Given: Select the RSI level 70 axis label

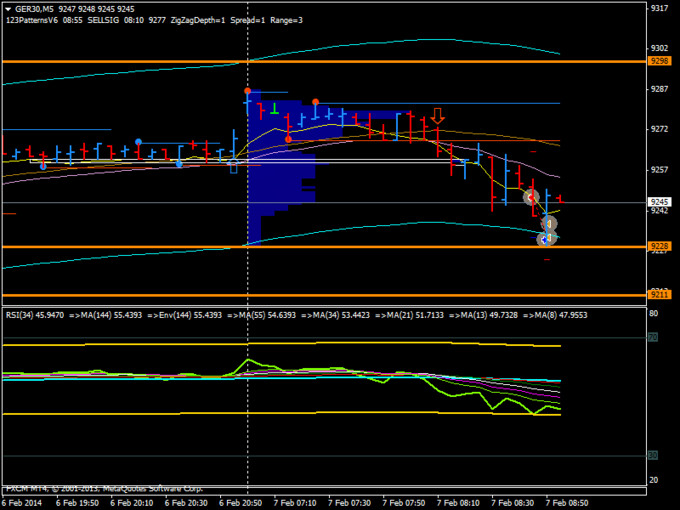Looking at the screenshot, I should pyautogui.click(x=652, y=338).
